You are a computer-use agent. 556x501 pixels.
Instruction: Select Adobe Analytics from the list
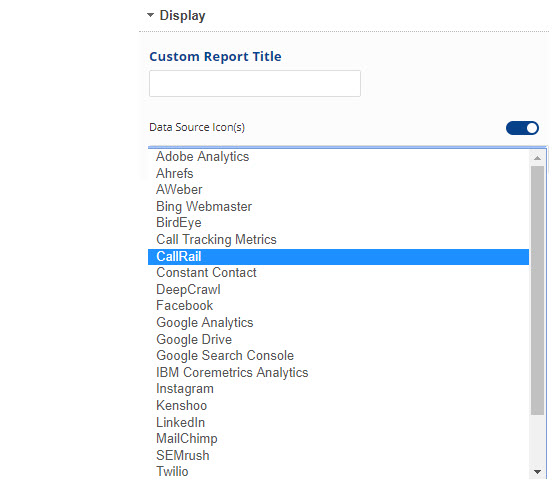pyautogui.click(x=338, y=156)
